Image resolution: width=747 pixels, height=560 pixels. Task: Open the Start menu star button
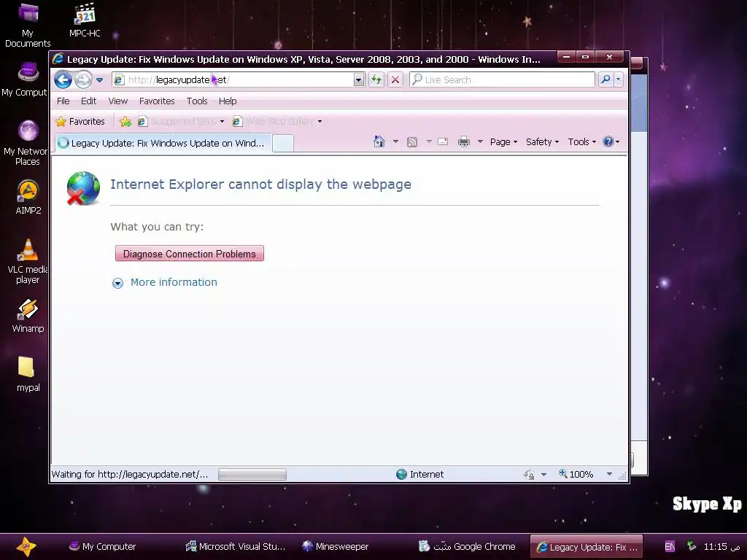coord(26,547)
